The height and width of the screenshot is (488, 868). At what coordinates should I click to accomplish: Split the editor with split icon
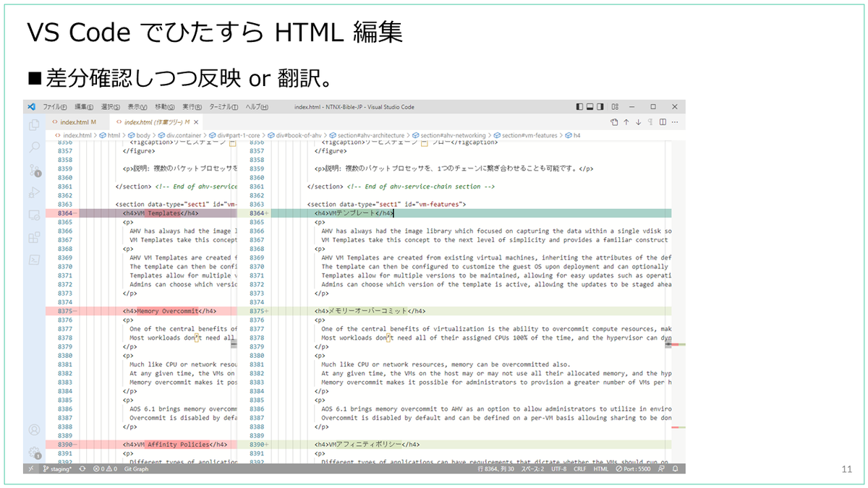(x=662, y=122)
